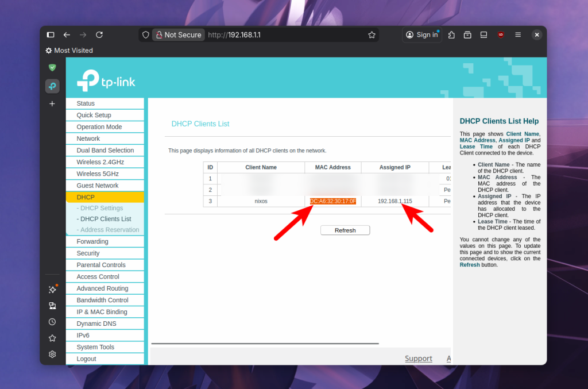Image resolution: width=588 pixels, height=389 pixels.
Task: Click the Not Secure site info badge
Action: pyautogui.click(x=178, y=35)
